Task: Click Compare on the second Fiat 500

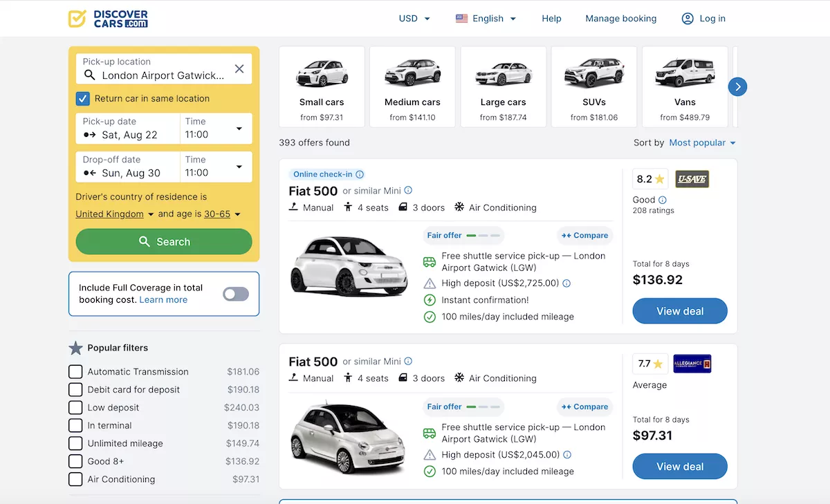Action: coord(585,407)
